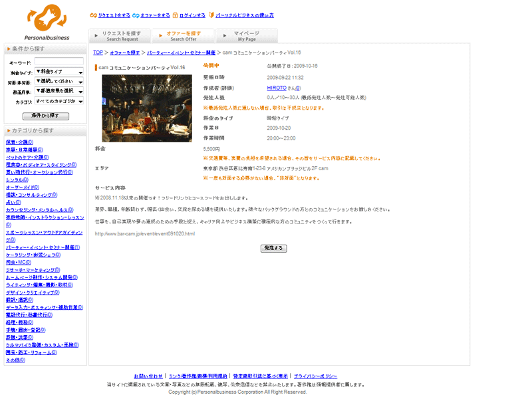
Task: Open the 特定商取引法に基づく表示 footer link
Action: [x=260, y=376]
